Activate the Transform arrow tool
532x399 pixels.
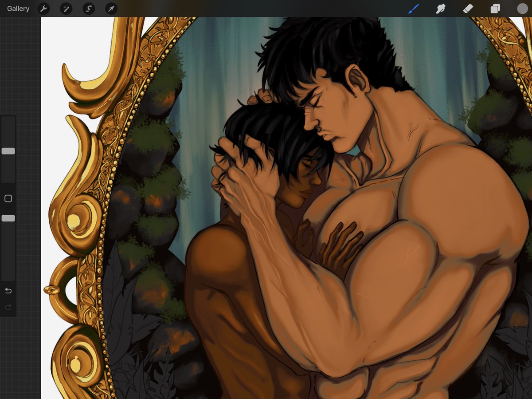(111, 8)
